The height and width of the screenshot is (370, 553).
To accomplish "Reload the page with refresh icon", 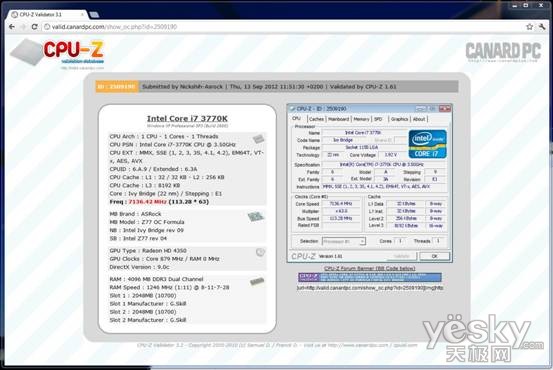I will click(35, 27).
